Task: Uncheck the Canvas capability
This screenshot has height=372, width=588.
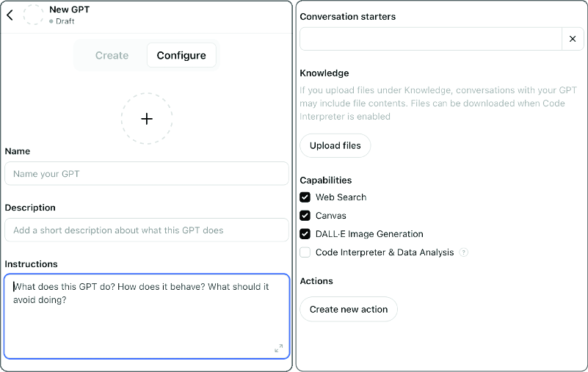Action: (305, 216)
